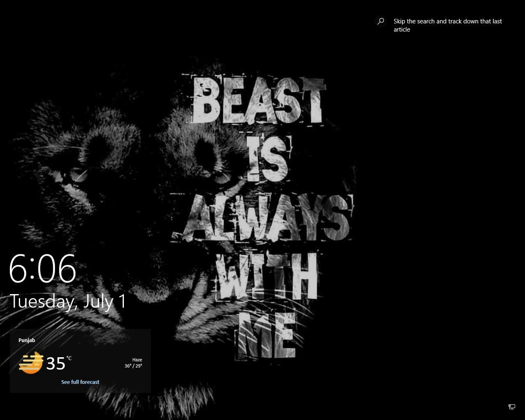Click the network status icon
The width and height of the screenshot is (525, 420).
512,407
